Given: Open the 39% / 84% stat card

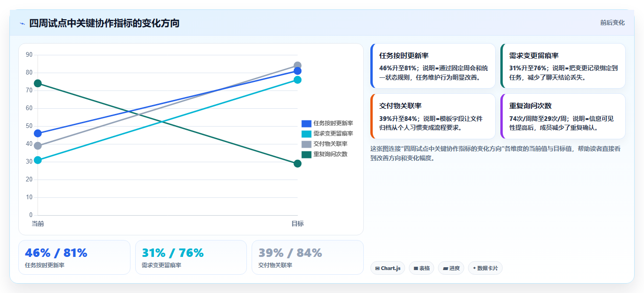Looking at the screenshot, I should tap(307, 257).
